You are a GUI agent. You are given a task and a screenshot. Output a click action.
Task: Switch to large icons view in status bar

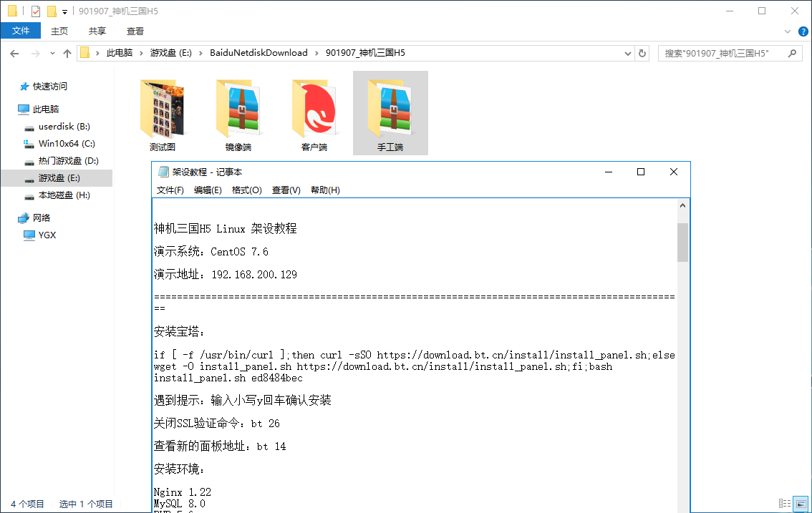coord(801,504)
